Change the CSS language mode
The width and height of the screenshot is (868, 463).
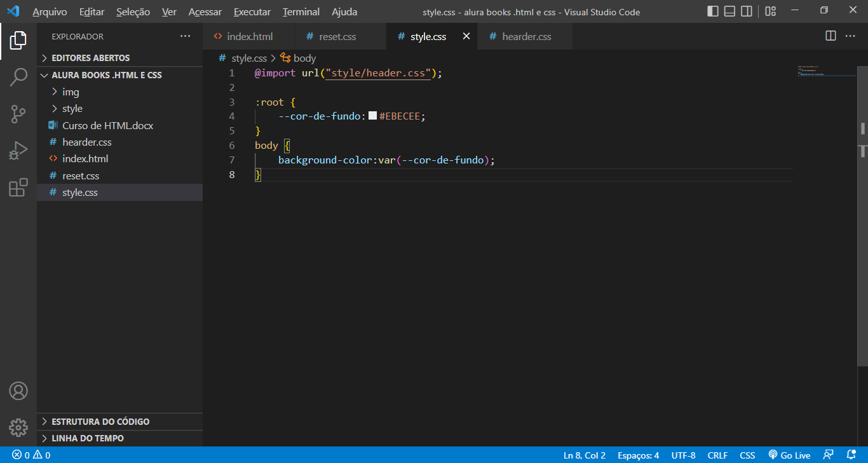pyautogui.click(x=747, y=455)
